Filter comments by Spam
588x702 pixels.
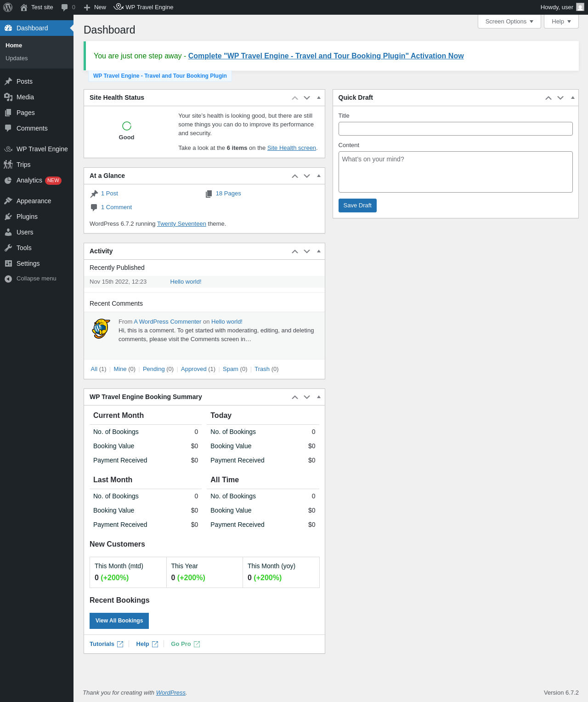[x=231, y=369]
